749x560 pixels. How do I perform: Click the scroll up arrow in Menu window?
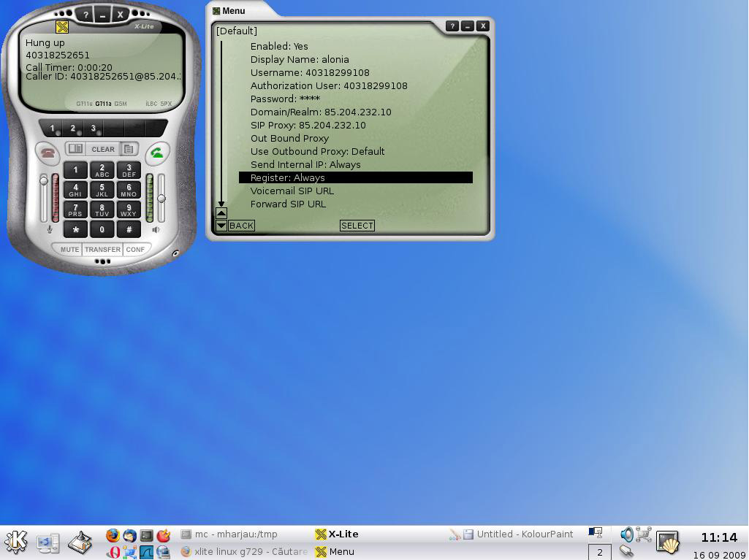click(x=221, y=213)
